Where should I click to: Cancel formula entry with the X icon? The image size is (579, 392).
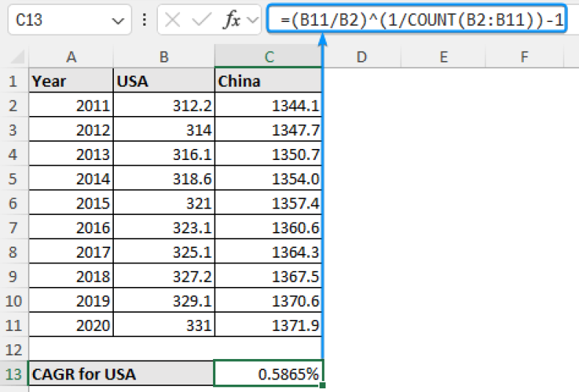(173, 20)
